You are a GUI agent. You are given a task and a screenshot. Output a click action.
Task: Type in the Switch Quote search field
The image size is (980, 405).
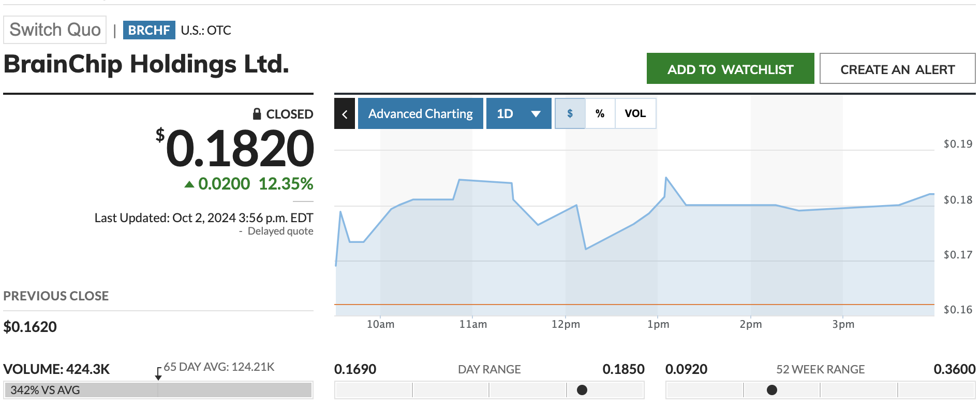pos(55,30)
